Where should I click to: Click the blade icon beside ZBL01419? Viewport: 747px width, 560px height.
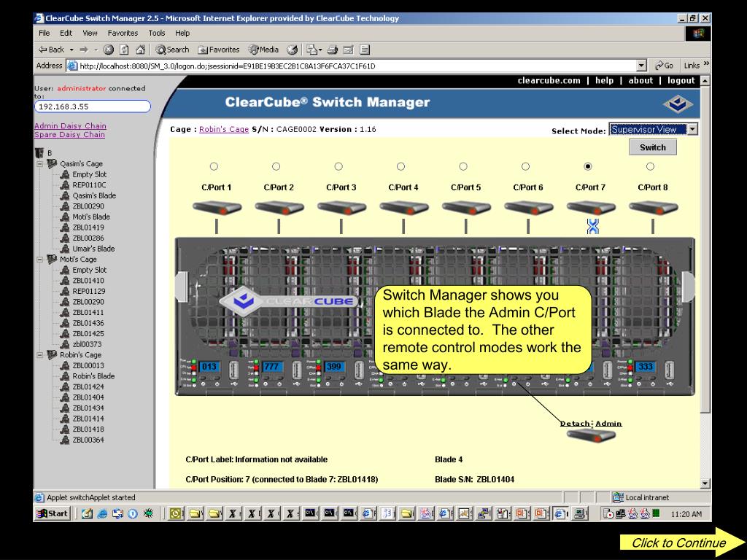(x=65, y=227)
